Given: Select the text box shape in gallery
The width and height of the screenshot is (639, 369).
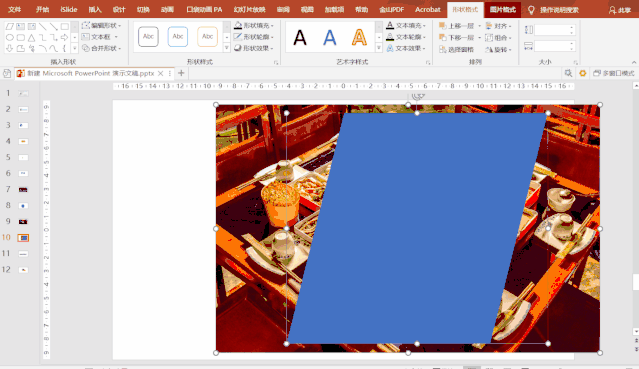Looking at the screenshot, I should pyautogui.click(x=20, y=27).
